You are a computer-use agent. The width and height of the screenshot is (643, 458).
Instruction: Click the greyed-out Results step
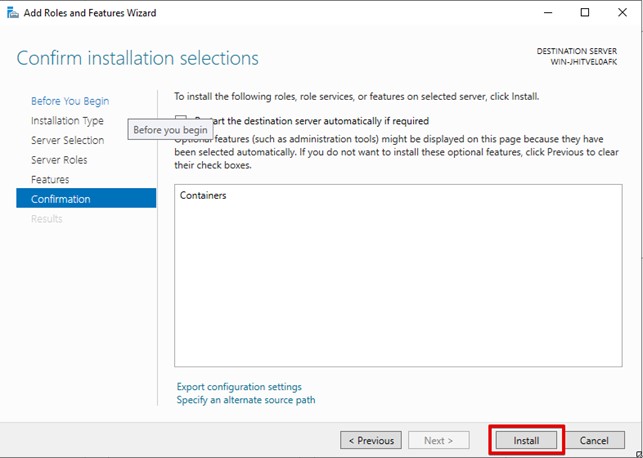click(46, 219)
